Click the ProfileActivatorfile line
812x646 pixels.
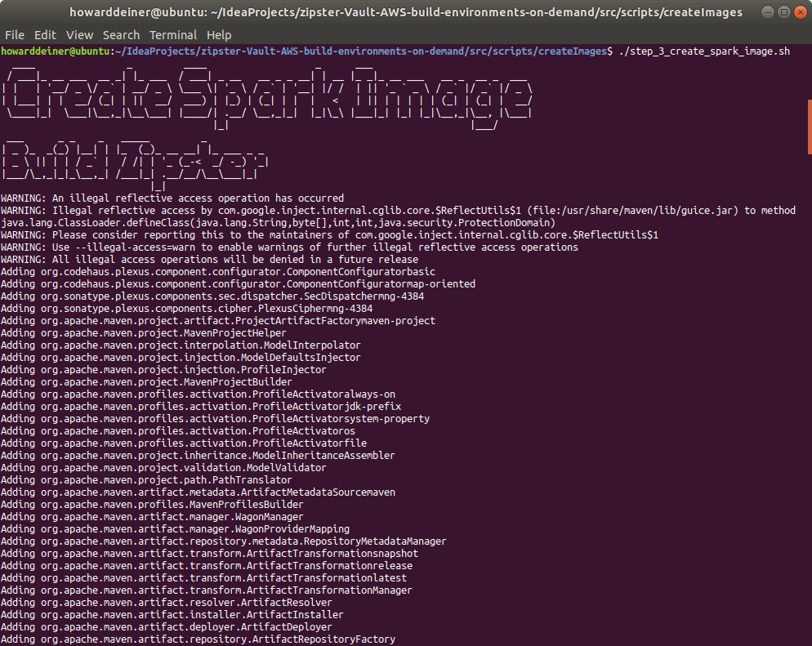(x=184, y=443)
